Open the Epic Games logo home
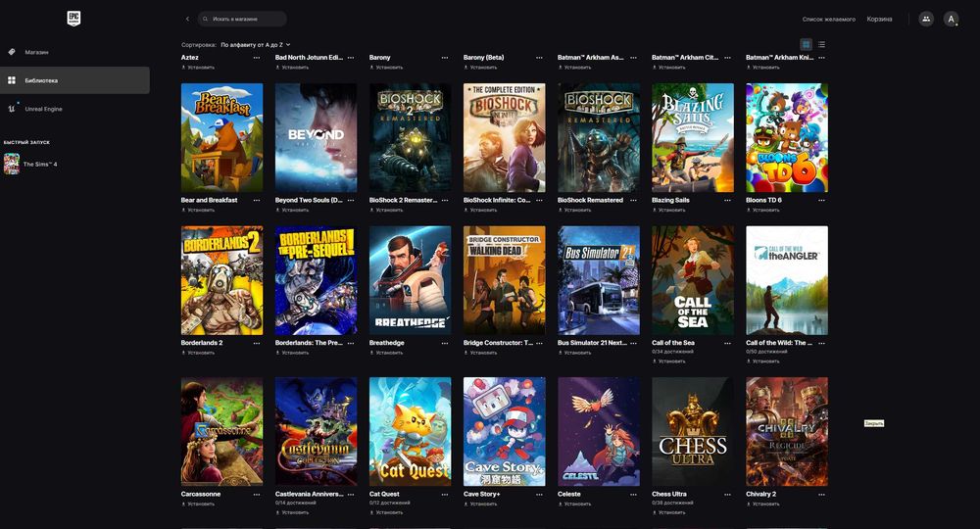 (73, 18)
